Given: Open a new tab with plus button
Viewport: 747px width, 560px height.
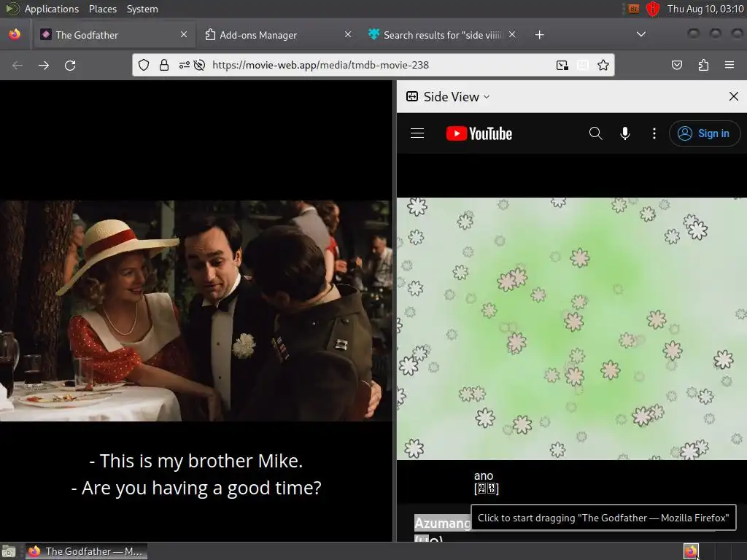Looking at the screenshot, I should pos(539,35).
